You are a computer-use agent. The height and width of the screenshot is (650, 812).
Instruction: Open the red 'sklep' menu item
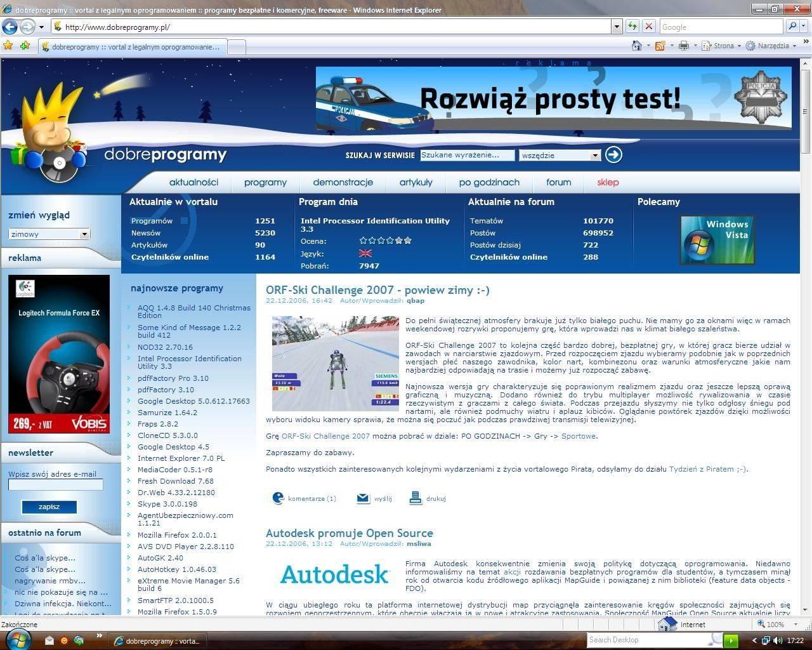tap(608, 182)
